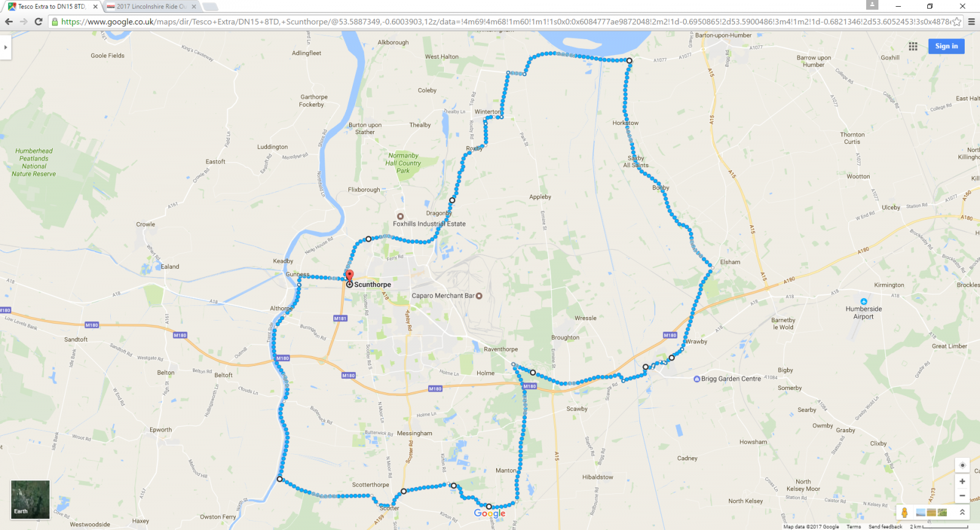Open the Terms link at the bottom
The height and width of the screenshot is (530, 980).
tap(853, 526)
